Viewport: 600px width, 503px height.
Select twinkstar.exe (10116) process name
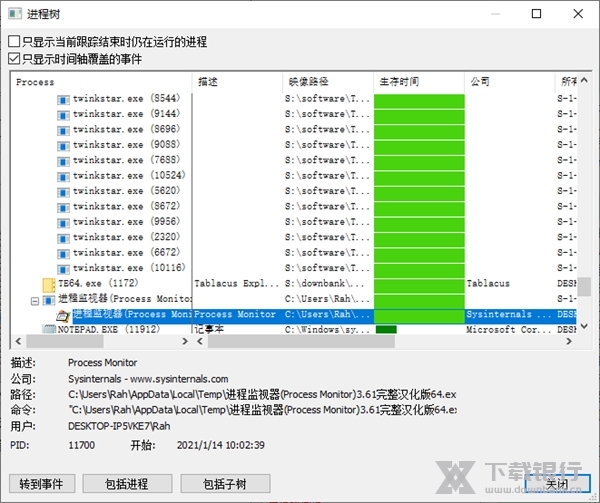pyautogui.click(x=129, y=268)
